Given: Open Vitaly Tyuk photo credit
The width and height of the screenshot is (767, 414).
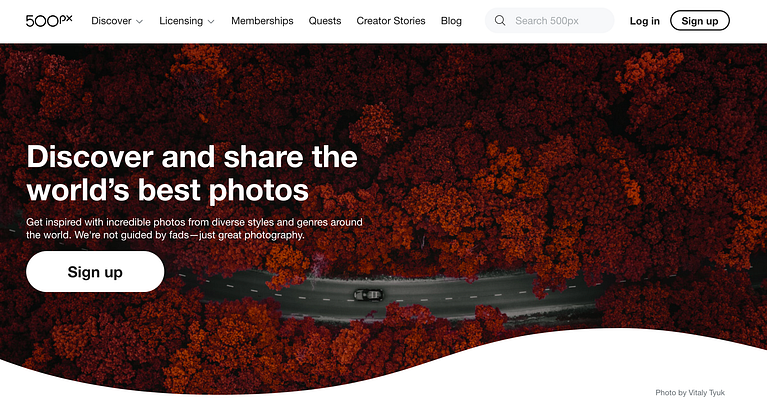Looking at the screenshot, I should tap(690, 392).
